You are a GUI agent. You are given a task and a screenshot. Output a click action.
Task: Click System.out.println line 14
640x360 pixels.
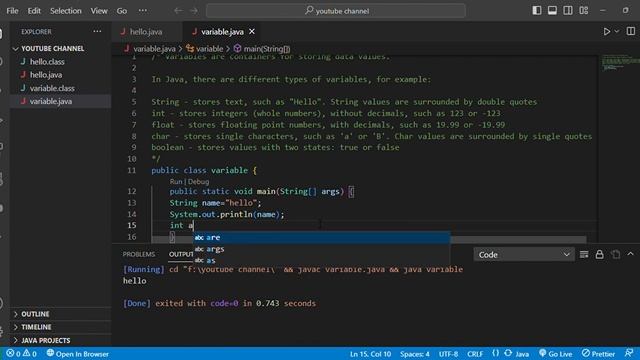pos(227,214)
